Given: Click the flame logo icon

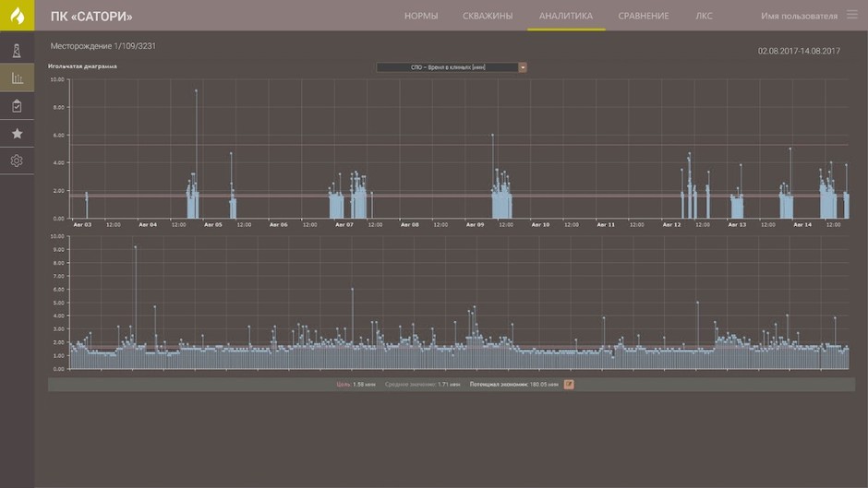Looking at the screenshot, I should coord(18,16).
